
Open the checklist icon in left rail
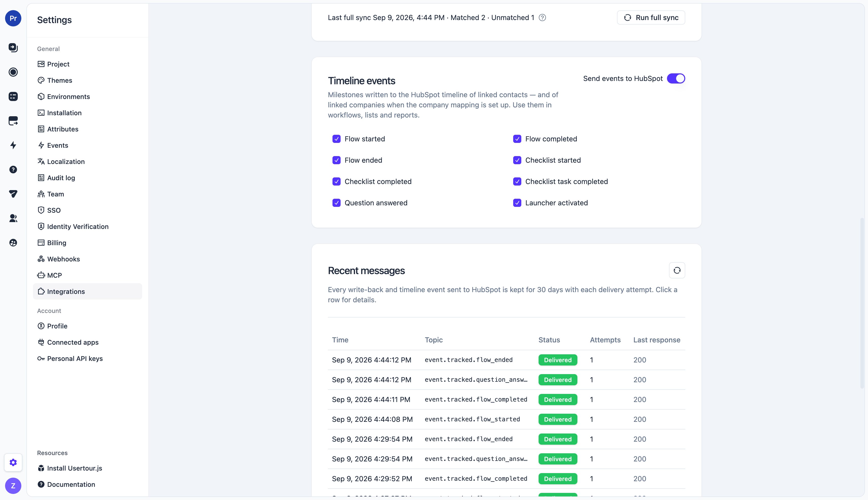pos(13,96)
